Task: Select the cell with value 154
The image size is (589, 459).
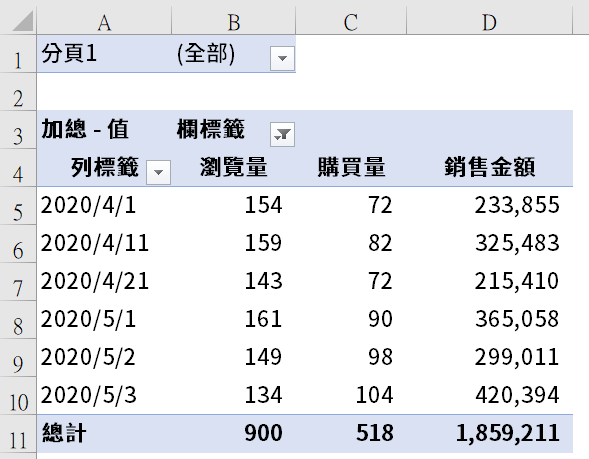Action: [234, 206]
